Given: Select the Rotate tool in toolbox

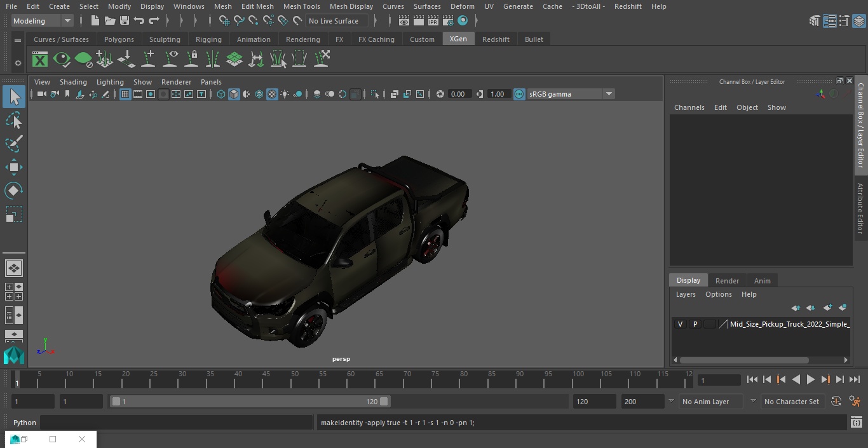Looking at the screenshot, I should pos(14,191).
